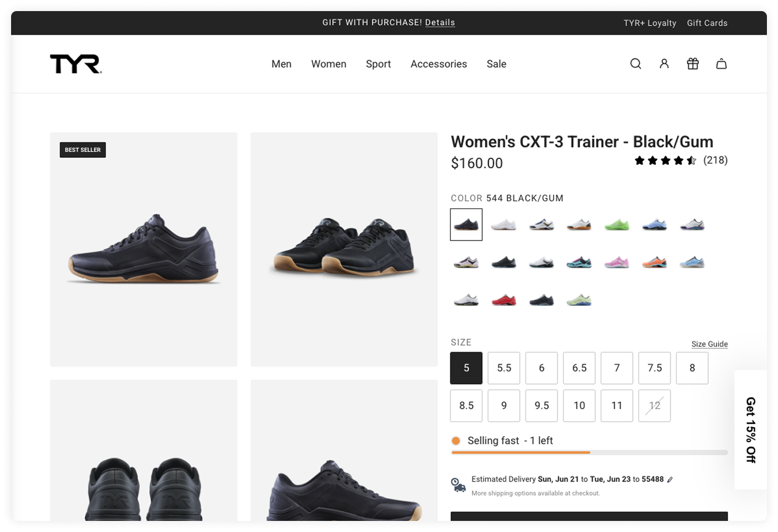This screenshot has height=532, width=778.
Task: Click the Women's CXT-3 Trainer title
Action: pos(582,142)
